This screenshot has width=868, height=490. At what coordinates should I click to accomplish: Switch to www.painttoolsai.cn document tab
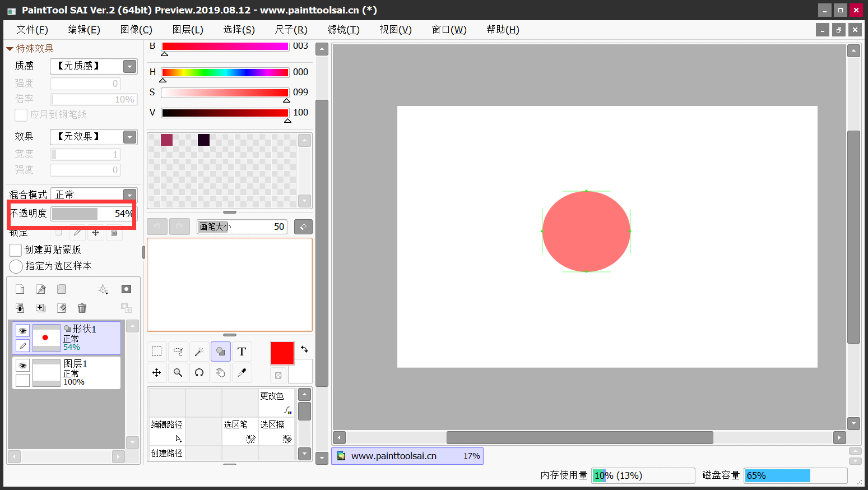pos(407,456)
